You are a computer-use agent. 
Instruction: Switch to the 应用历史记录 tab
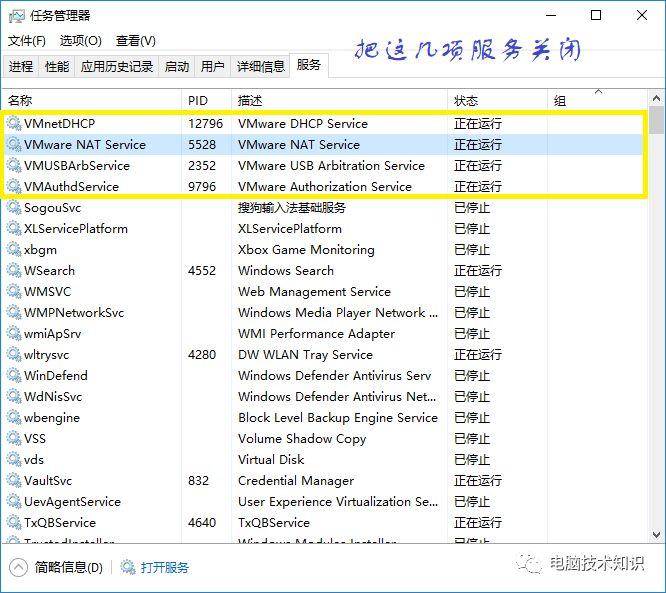coord(116,66)
